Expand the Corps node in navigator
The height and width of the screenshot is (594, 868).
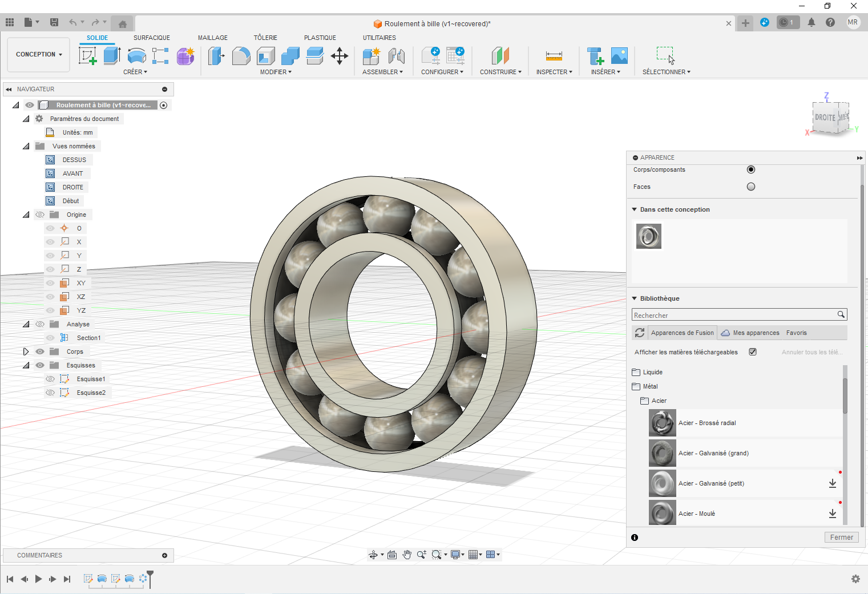pos(26,351)
